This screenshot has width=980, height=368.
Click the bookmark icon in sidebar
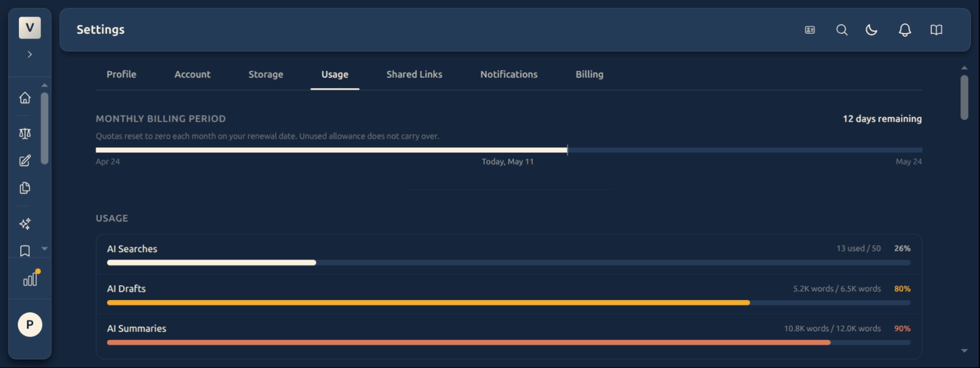tap(24, 251)
